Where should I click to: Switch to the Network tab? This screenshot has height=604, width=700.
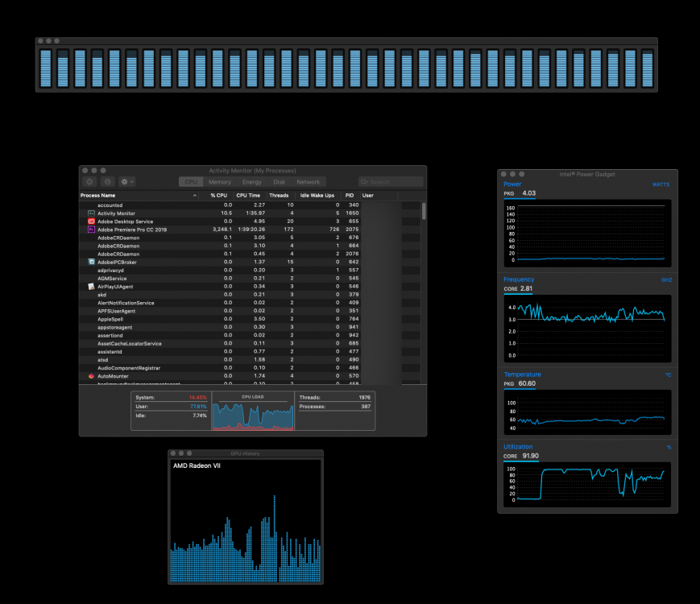308,182
